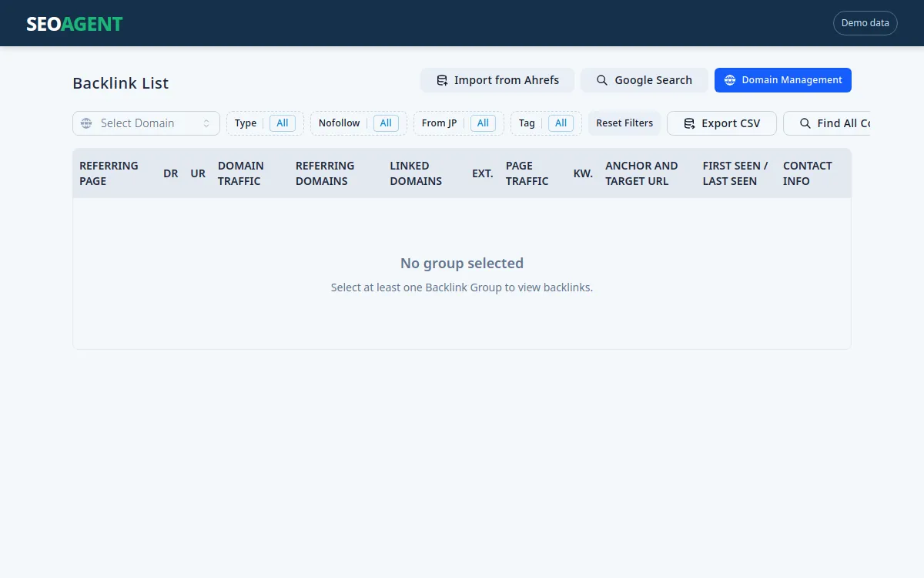Image resolution: width=924 pixels, height=578 pixels.
Task: Click the database icon on Export CSV
Action: [x=689, y=123]
